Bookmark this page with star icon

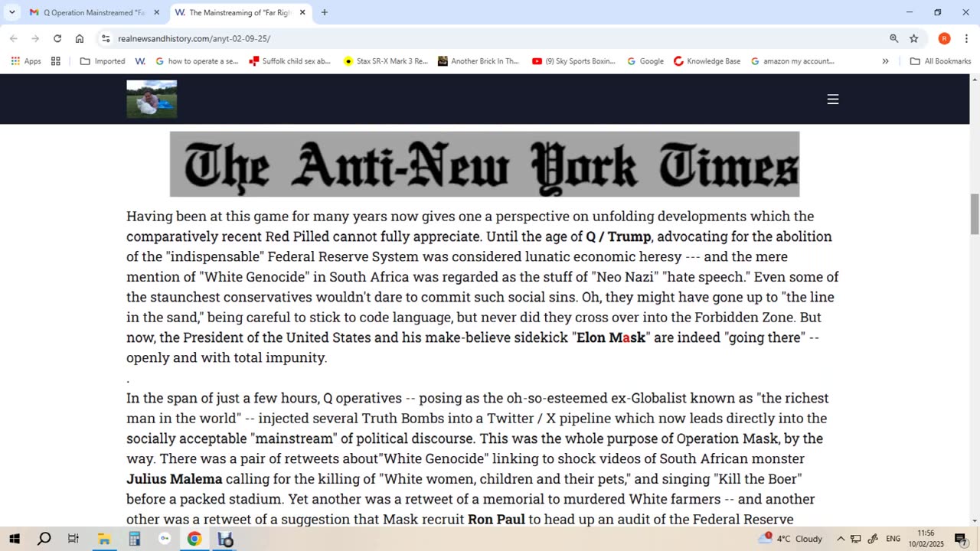[x=913, y=38]
